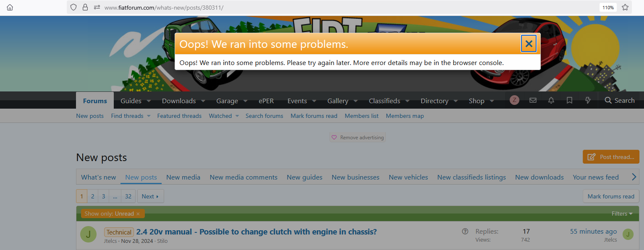This screenshot has height=250, width=644.
Task: Click the browser home icon
Action: 10,7
